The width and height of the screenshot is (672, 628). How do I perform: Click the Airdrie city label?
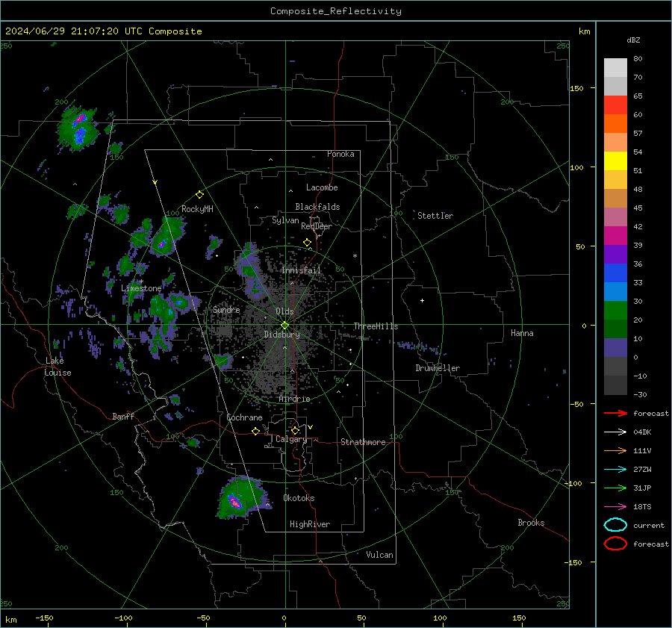[294, 399]
